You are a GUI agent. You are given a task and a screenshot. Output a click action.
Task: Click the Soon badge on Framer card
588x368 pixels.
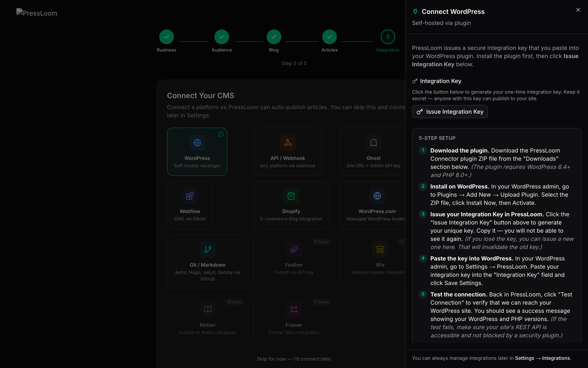(x=321, y=302)
